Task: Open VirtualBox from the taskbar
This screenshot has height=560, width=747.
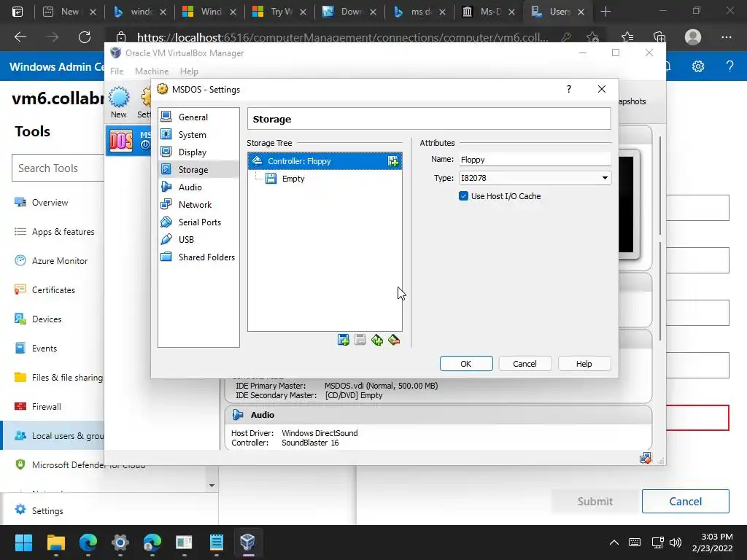Action: tap(248, 542)
